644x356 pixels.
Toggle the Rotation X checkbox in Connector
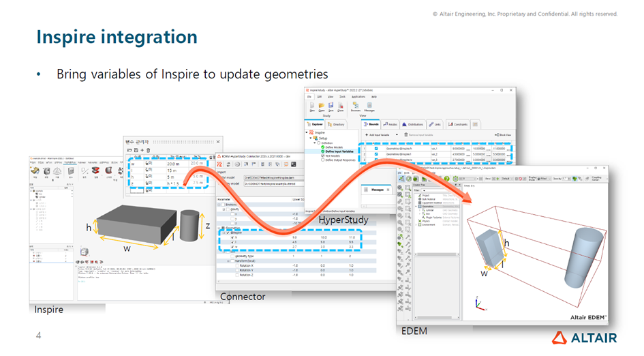(x=237, y=265)
